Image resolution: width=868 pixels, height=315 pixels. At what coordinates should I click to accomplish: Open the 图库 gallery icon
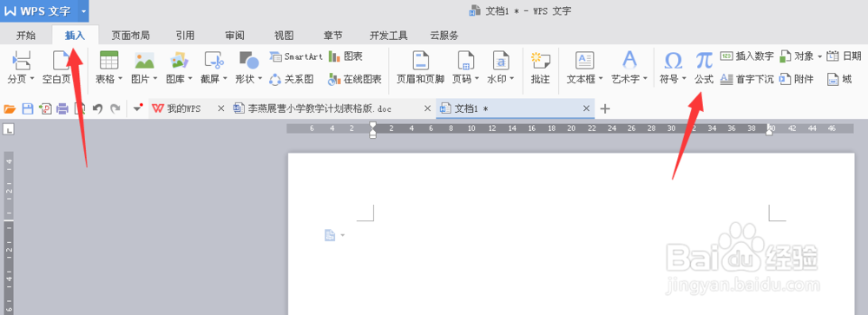(x=180, y=61)
